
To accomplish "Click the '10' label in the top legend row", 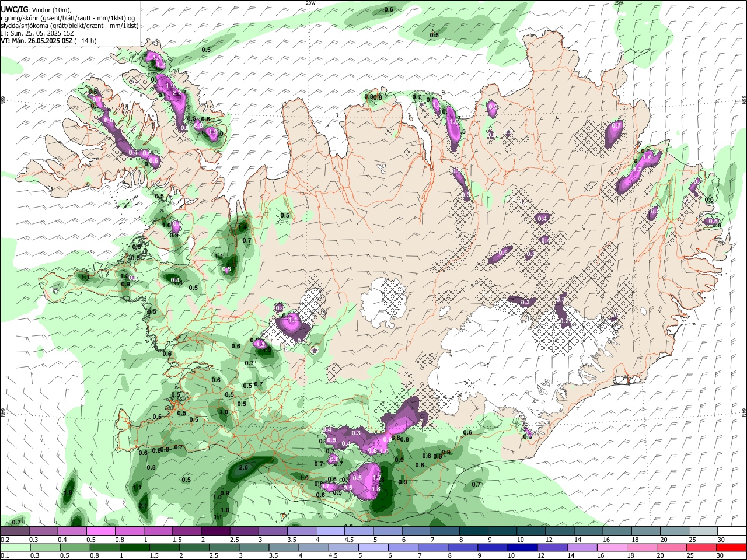I will (x=520, y=539).
